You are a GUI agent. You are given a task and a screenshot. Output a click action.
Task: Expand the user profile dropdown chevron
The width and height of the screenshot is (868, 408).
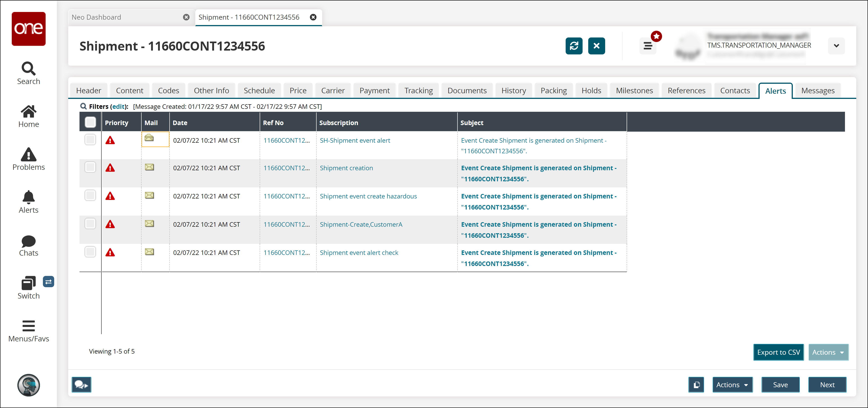coord(836,46)
